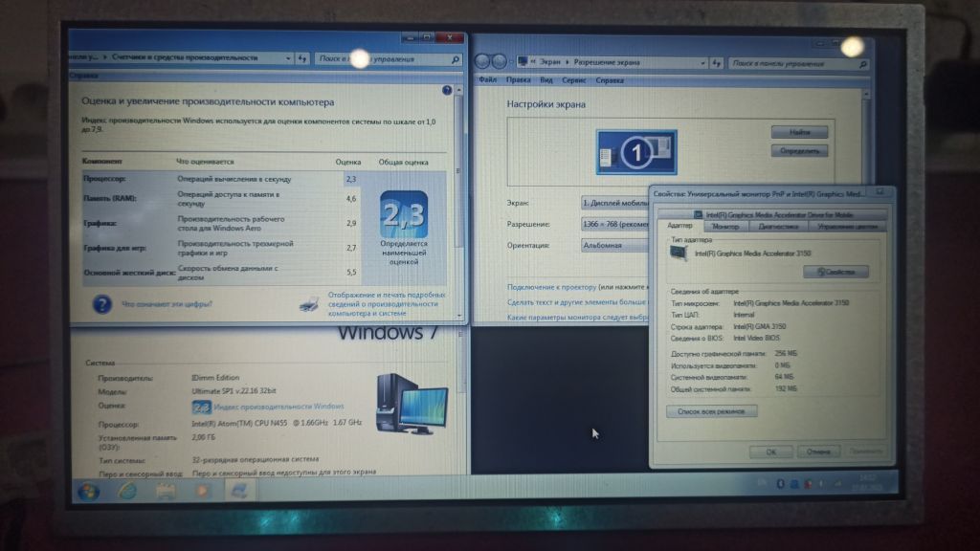
Task: Open the "Управление цветом" tab
Action: click(847, 226)
